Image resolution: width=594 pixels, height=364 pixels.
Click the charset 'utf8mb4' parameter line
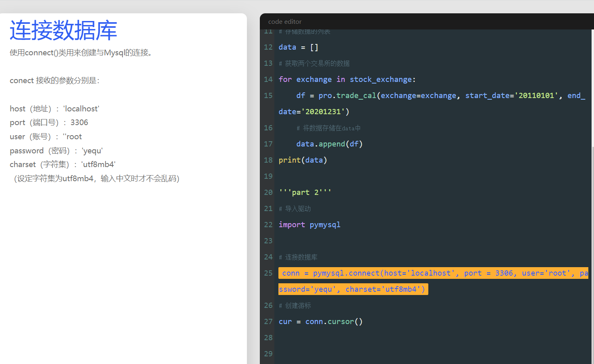tap(63, 164)
